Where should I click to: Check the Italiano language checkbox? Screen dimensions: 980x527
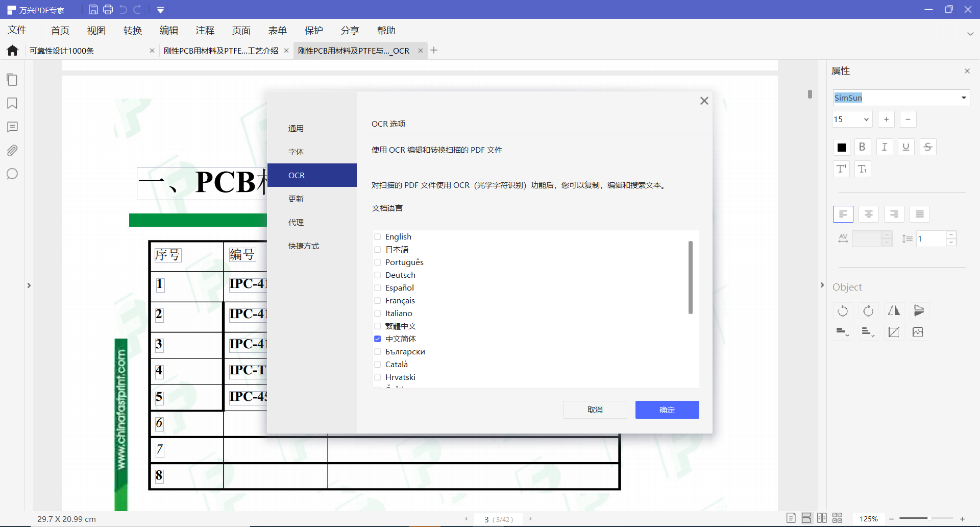(378, 314)
